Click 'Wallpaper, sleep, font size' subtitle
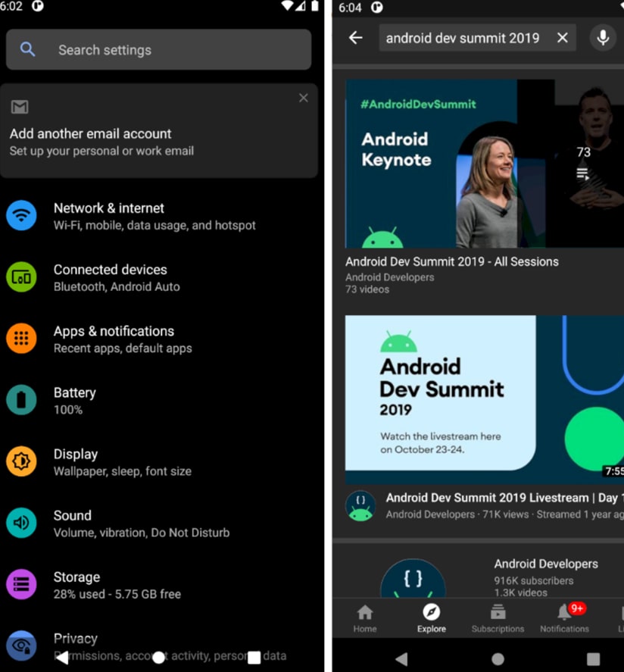This screenshot has width=624, height=672. tap(123, 471)
